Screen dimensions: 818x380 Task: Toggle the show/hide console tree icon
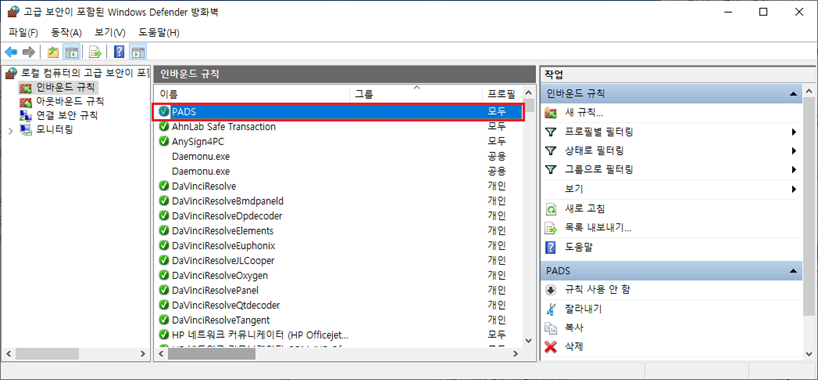tap(71, 52)
